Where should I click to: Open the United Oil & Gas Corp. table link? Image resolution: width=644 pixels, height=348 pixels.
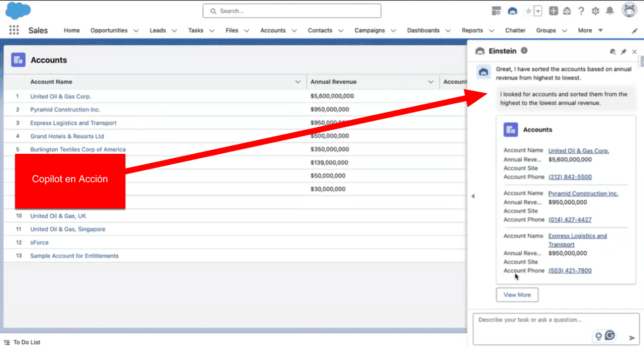60,96
